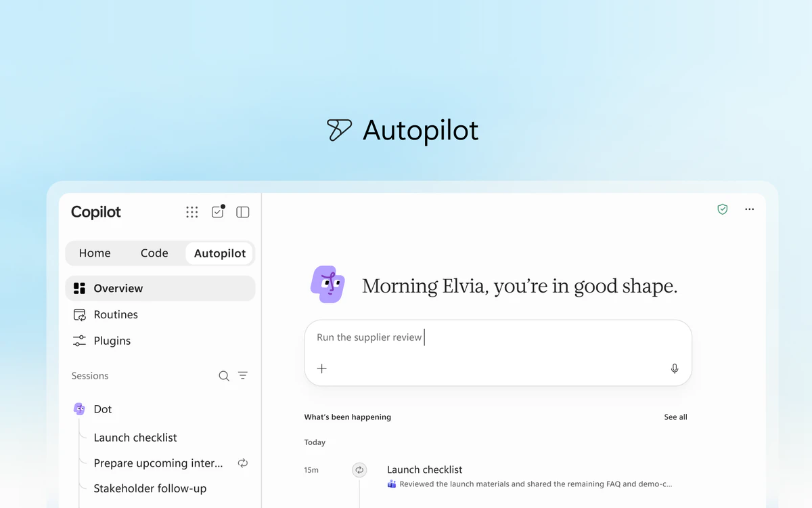This screenshot has width=812, height=508.
Task: Click the 15m timestamp
Action: click(311, 470)
